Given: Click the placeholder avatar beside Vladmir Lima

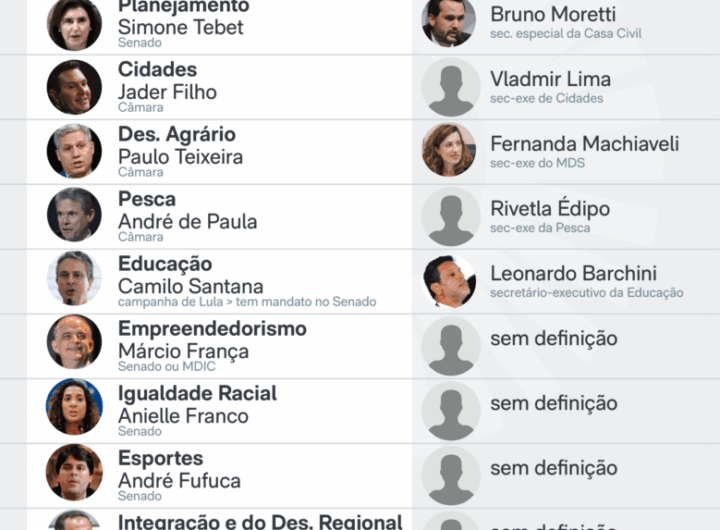Looking at the screenshot, I should point(450,87).
